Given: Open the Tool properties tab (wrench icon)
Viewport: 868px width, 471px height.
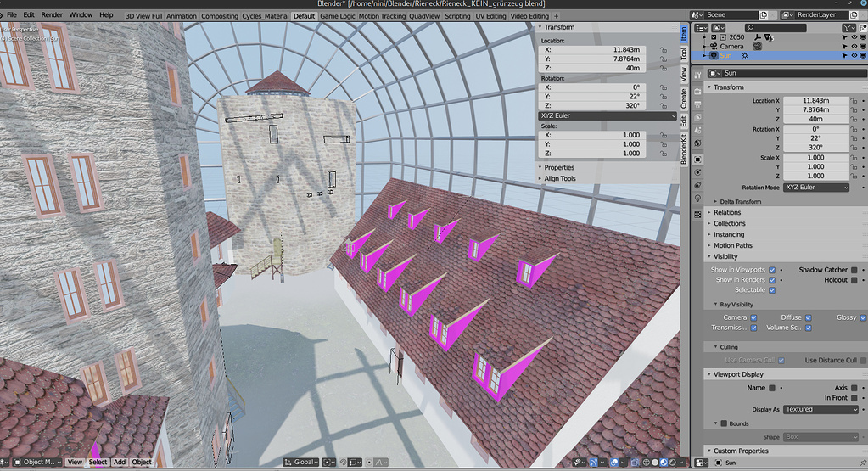Looking at the screenshot, I should point(698,75).
